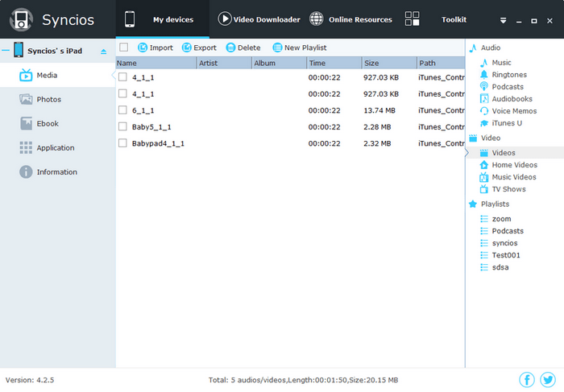Open the title bar dropdown menu arrow
This screenshot has width=564, height=392.
tap(504, 20)
